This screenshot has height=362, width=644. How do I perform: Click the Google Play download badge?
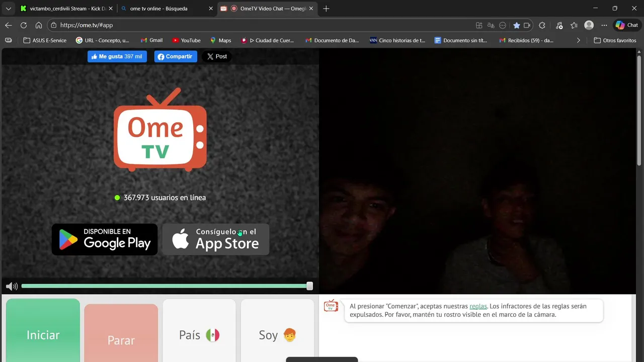(105, 239)
